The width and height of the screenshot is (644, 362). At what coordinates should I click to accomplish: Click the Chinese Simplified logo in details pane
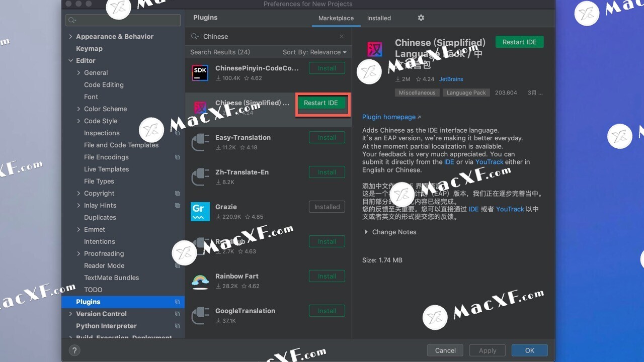tap(375, 49)
